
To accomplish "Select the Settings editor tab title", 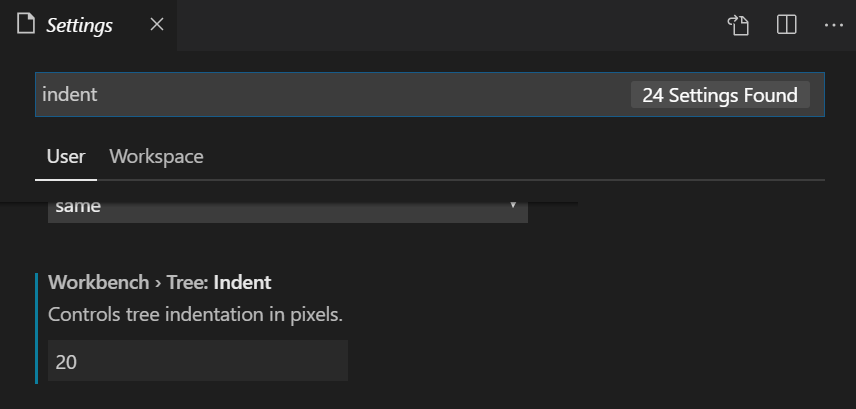I will pos(79,25).
